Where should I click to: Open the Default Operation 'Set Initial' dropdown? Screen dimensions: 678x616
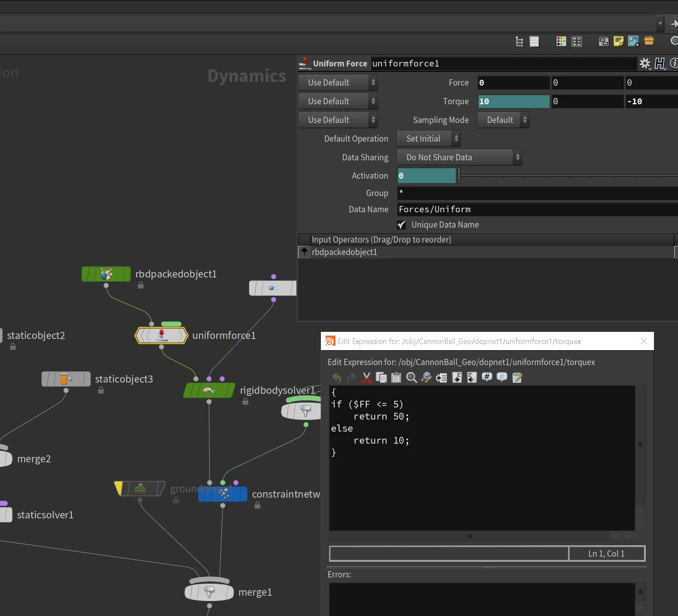tap(428, 139)
